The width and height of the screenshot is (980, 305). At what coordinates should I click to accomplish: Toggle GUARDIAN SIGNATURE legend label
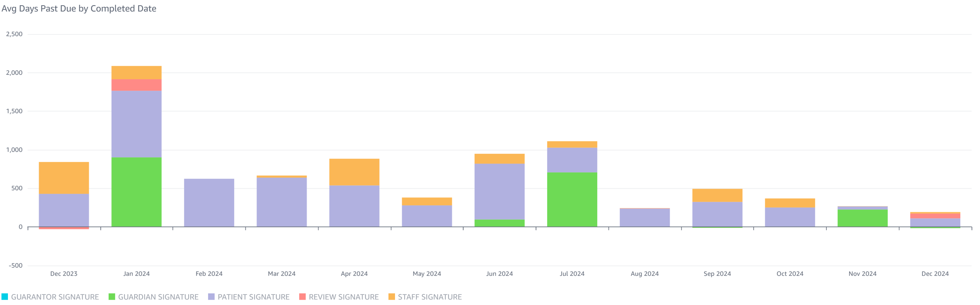pos(158,297)
